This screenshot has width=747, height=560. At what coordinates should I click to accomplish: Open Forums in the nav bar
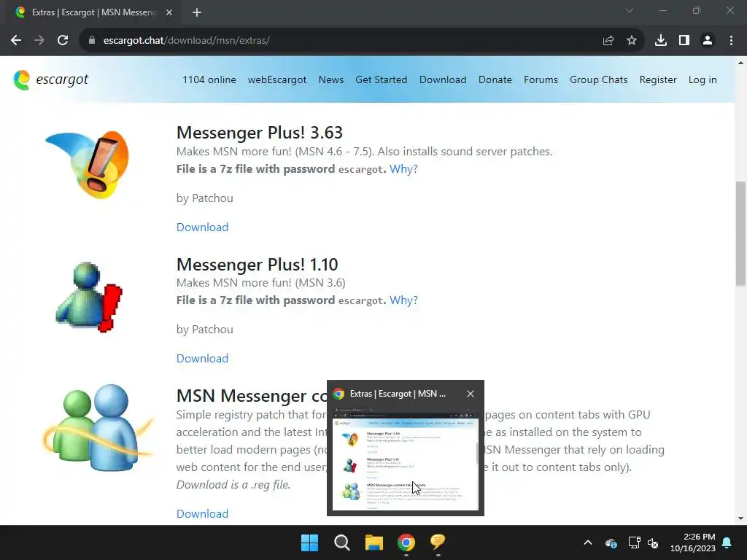click(541, 79)
